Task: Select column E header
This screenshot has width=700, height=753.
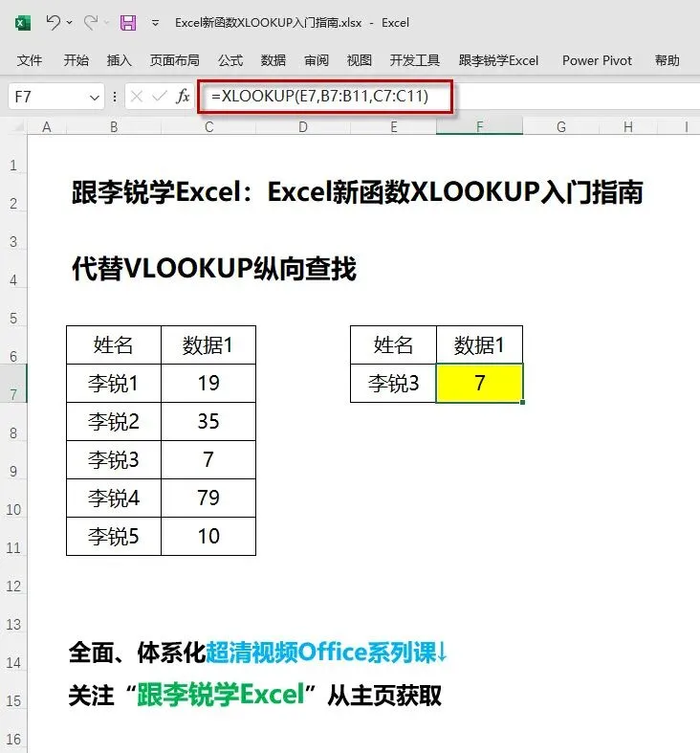Action: pos(394,127)
